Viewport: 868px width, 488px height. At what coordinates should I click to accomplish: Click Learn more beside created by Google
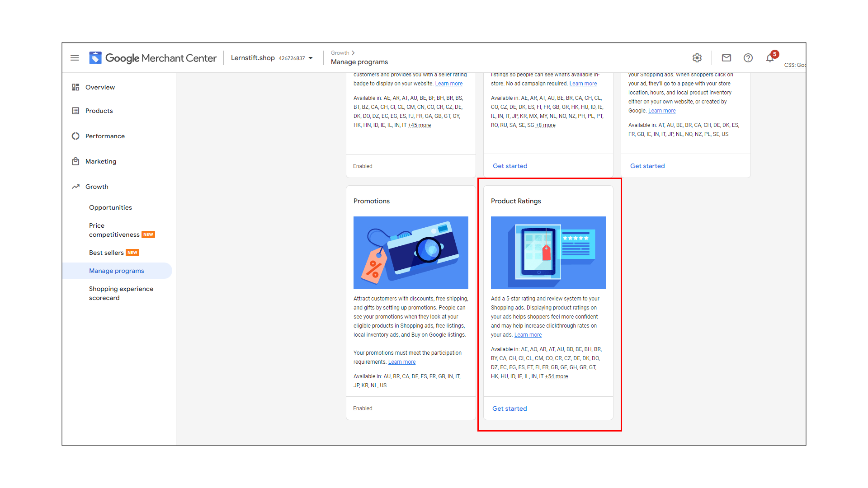tap(662, 111)
